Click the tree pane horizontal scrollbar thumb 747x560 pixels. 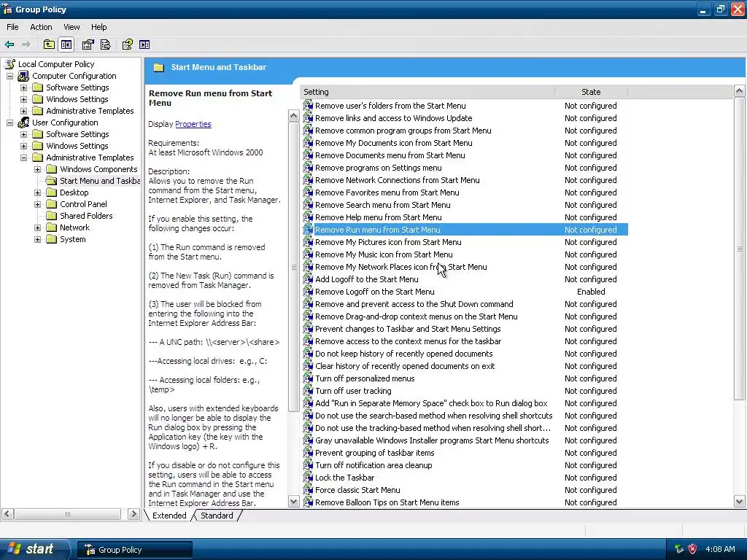point(67,514)
